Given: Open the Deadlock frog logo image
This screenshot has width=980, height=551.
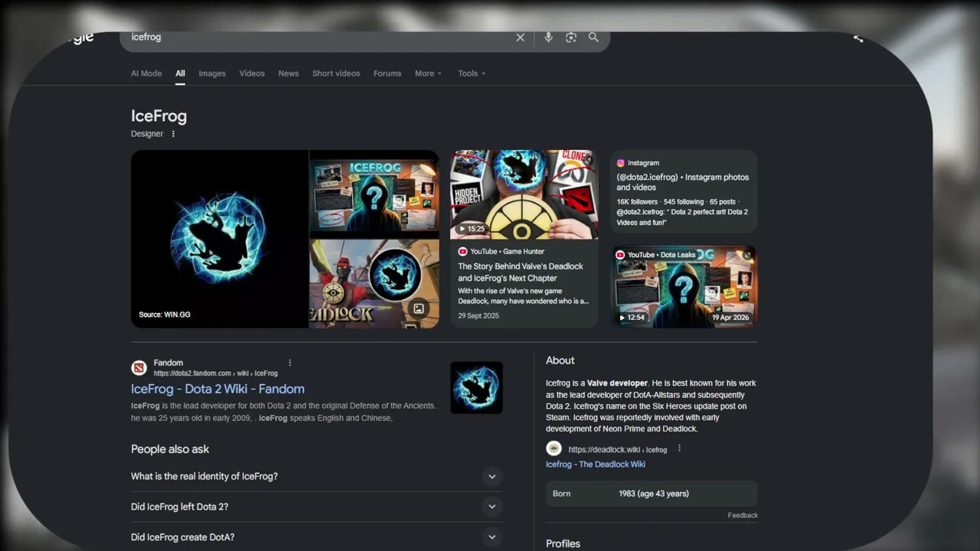Looking at the screenshot, I should click(374, 284).
